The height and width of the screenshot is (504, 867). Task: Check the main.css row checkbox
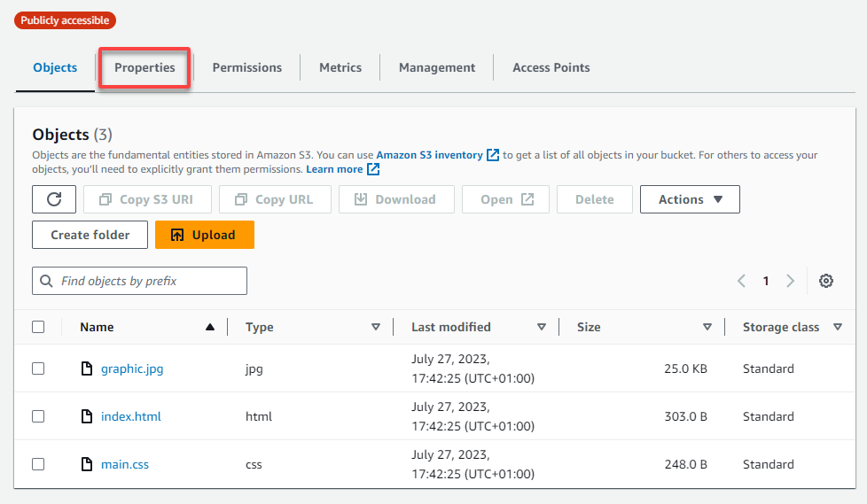38,464
